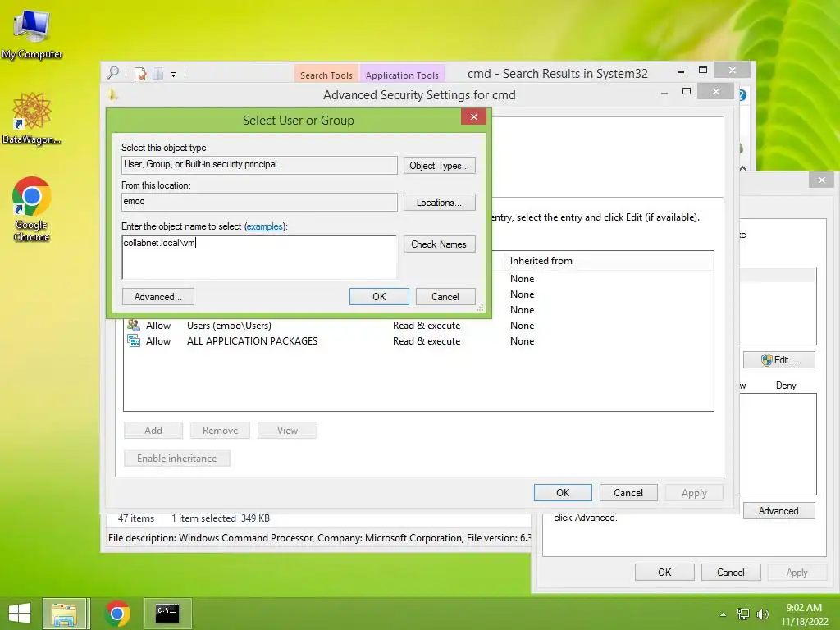The width and height of the screenshot is (840, 630).
Task: Open the My Computer desktop icon
Action: 32,34
